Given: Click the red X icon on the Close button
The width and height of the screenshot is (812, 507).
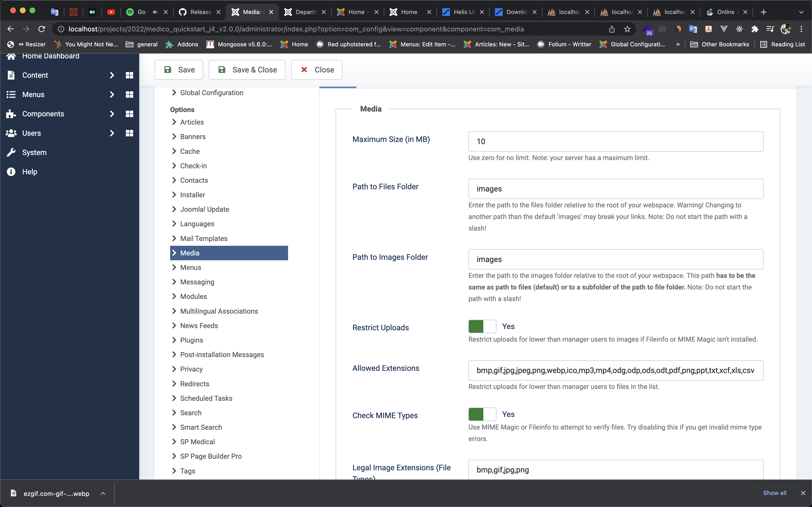Looking at the screenshot, I should click(x=304, y=70).
